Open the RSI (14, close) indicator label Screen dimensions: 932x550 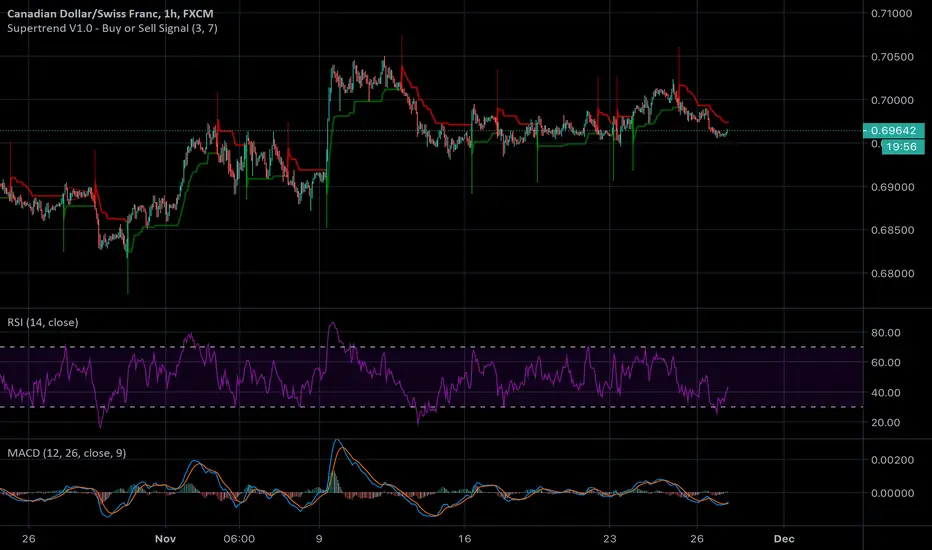[42, 322]
